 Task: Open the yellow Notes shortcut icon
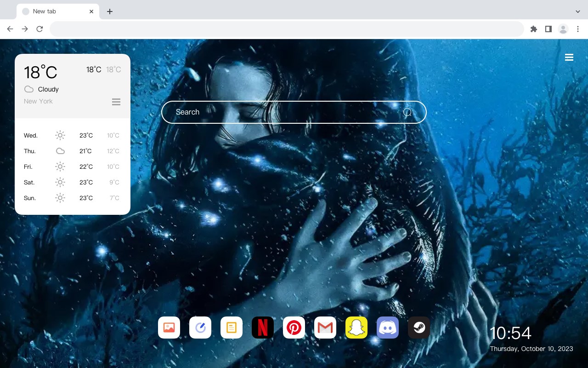[232, 328]
